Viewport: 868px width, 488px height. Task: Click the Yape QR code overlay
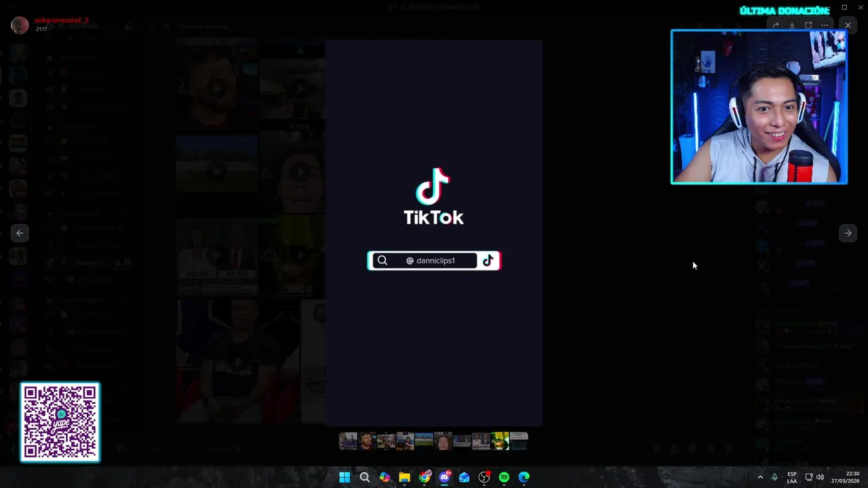click(x=60, y=422)
